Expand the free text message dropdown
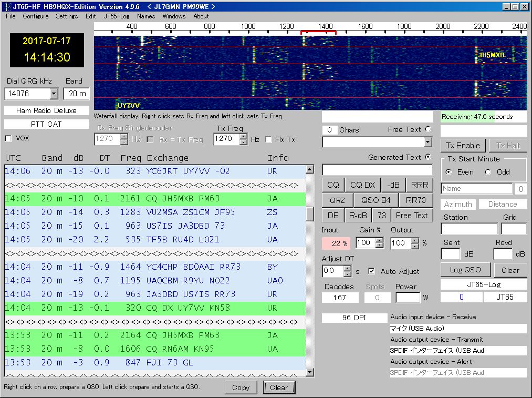 coord(428,142)
